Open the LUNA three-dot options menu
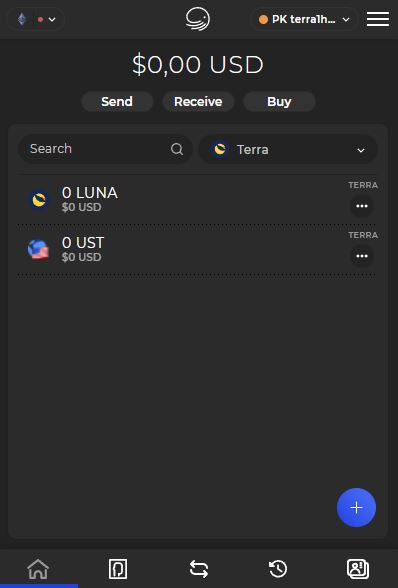 point(362,206)
